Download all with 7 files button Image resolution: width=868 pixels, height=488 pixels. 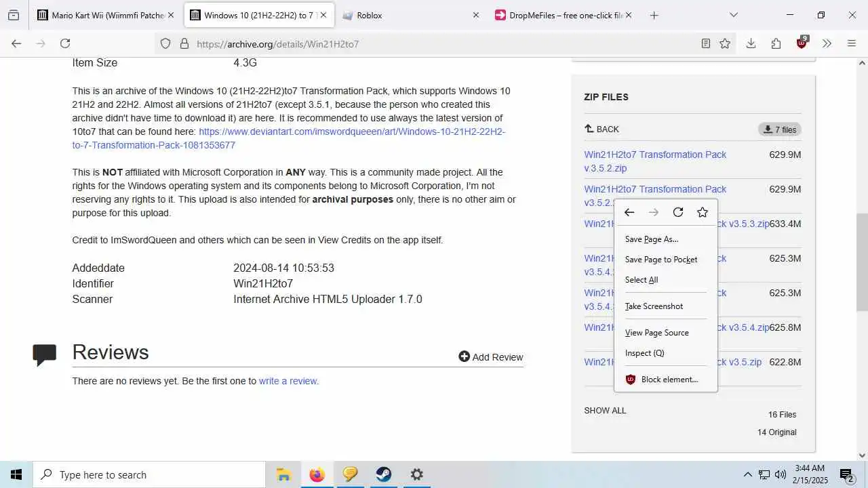(x=780, y=129)
